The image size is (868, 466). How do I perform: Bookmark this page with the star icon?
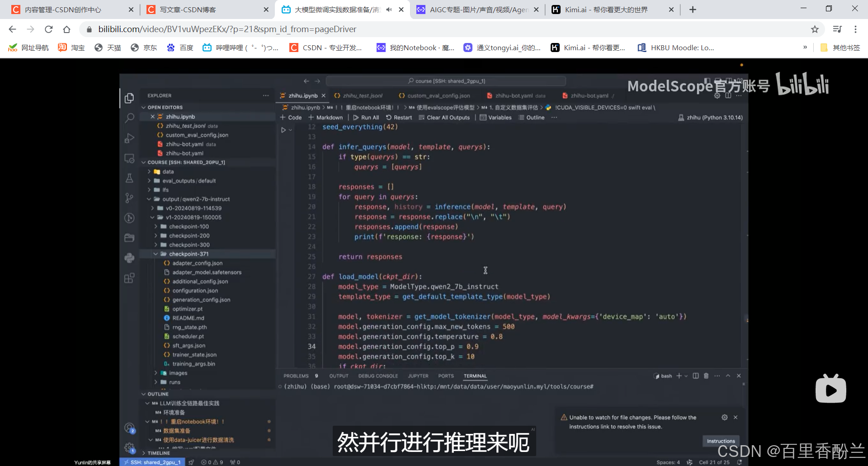click(x=815, y=29)
